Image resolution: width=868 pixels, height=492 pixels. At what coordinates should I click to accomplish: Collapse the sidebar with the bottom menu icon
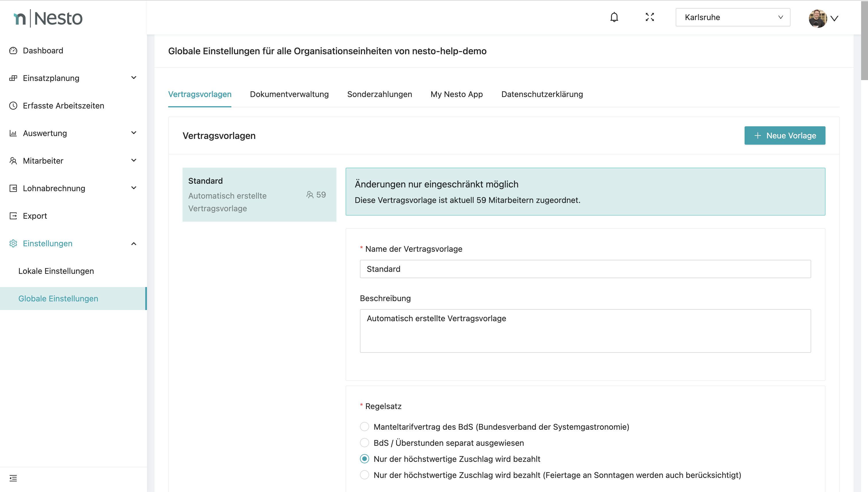pyautogui.click(x=13, y=478)
